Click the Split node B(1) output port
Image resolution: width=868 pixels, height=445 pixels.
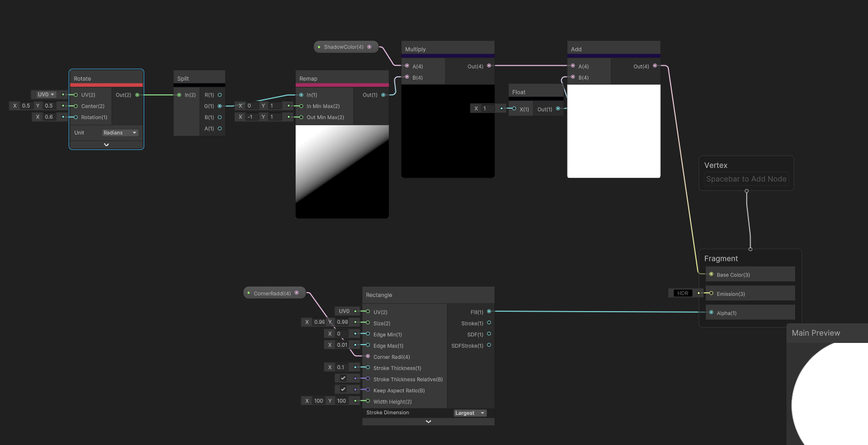[220, 117]
